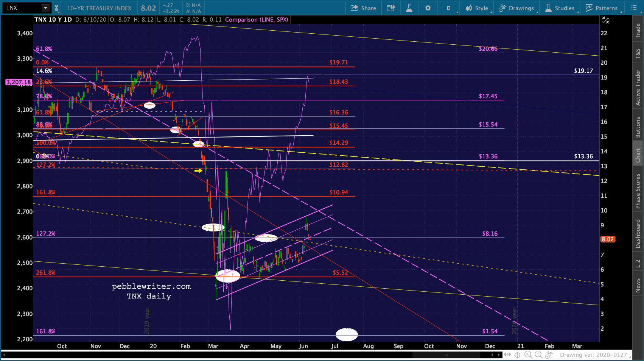Screen dimensions: 644x361
Task: Open the Style menu
Action: [477, 8]
